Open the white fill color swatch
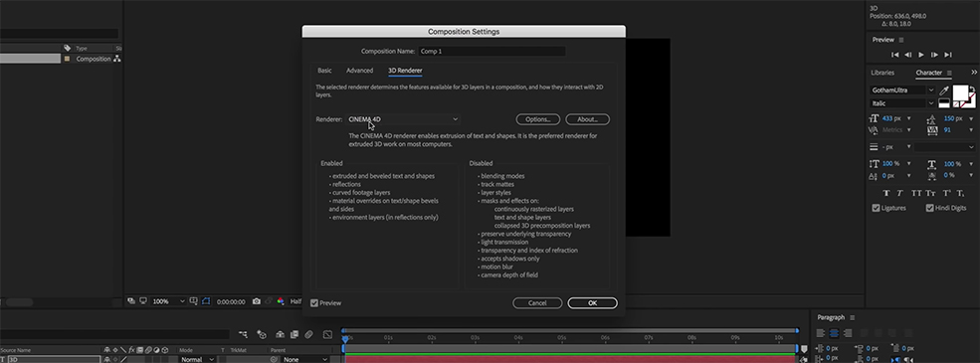Viewport: 980px width, 363px height. click(x=960, y=91)
